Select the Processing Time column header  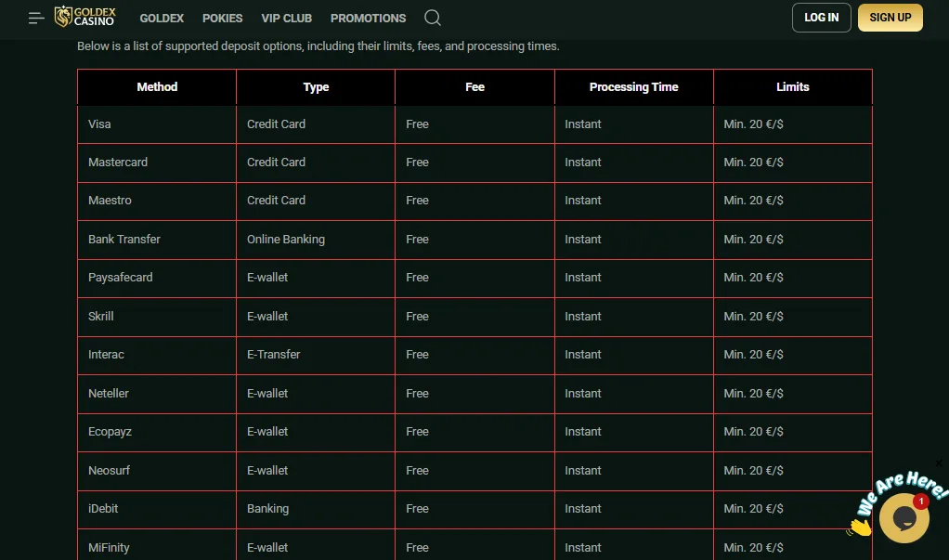[x=633, y=87]
